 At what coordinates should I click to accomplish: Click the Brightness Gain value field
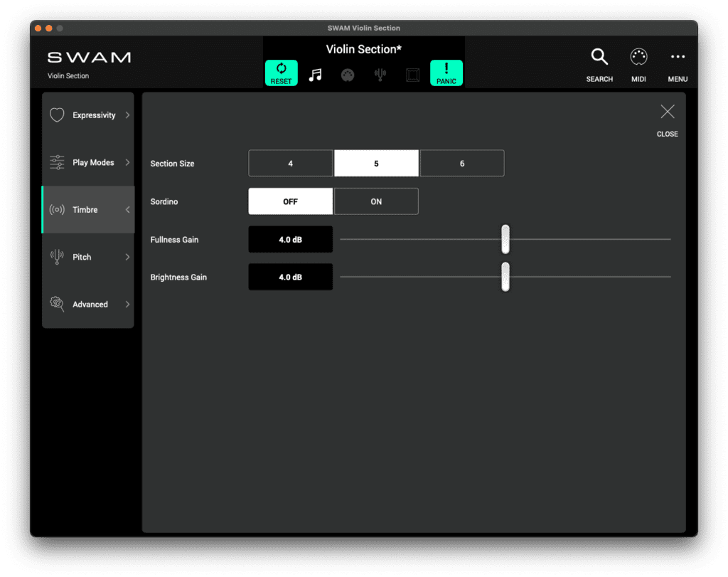click(x=290, y=277)
